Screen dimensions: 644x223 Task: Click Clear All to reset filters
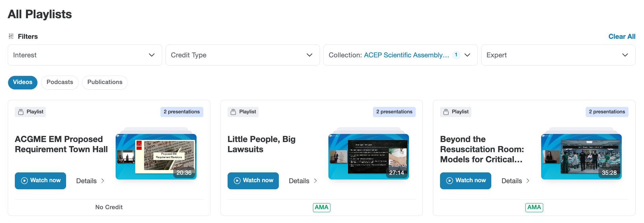point(622,36)
